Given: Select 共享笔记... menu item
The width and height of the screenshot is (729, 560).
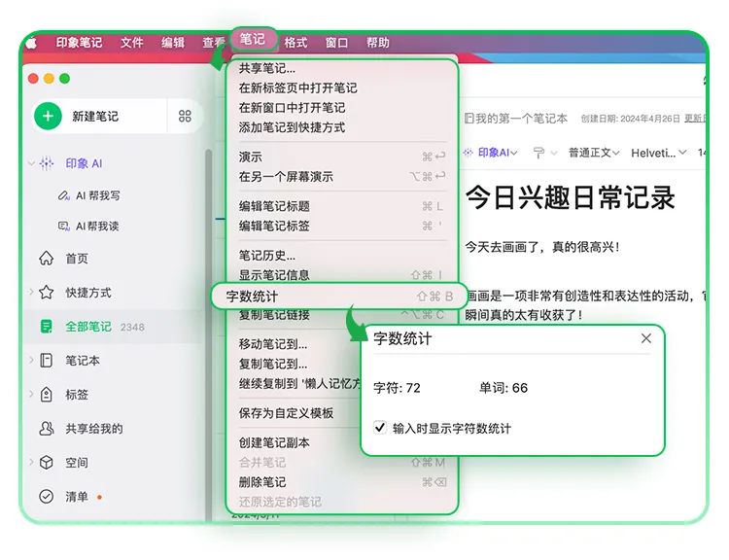Looking at the screenshot, I should (x=342, y=68).
